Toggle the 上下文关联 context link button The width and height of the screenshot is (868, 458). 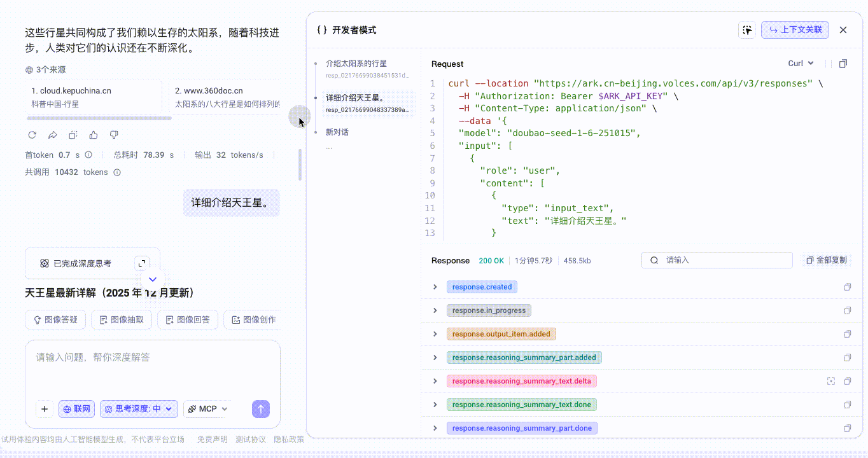[795, 30]
